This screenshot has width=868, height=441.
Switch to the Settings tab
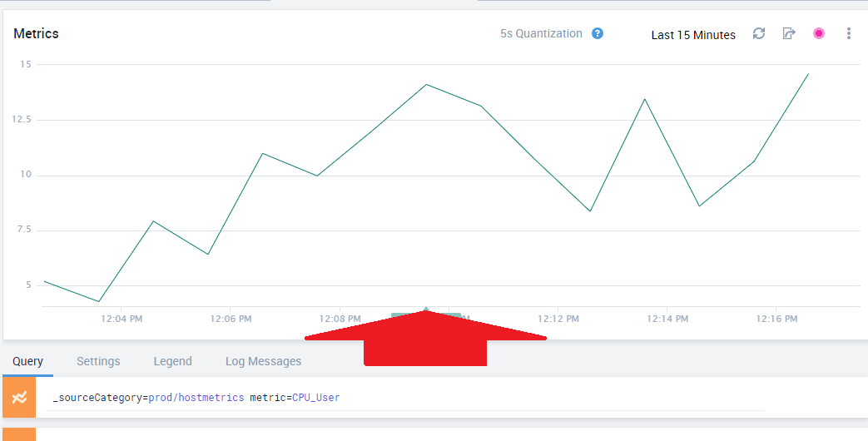pos(98,361)
